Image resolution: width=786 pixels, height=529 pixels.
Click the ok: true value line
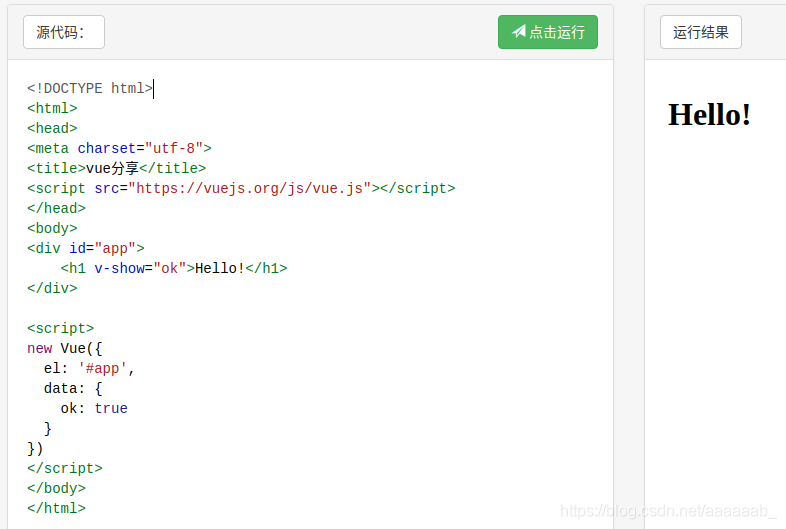pyautogui.click(x=94, y=408)
